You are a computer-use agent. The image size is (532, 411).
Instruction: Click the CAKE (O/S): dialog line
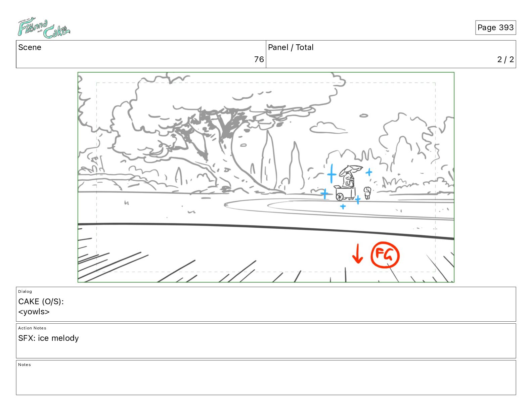click(41, 302)
